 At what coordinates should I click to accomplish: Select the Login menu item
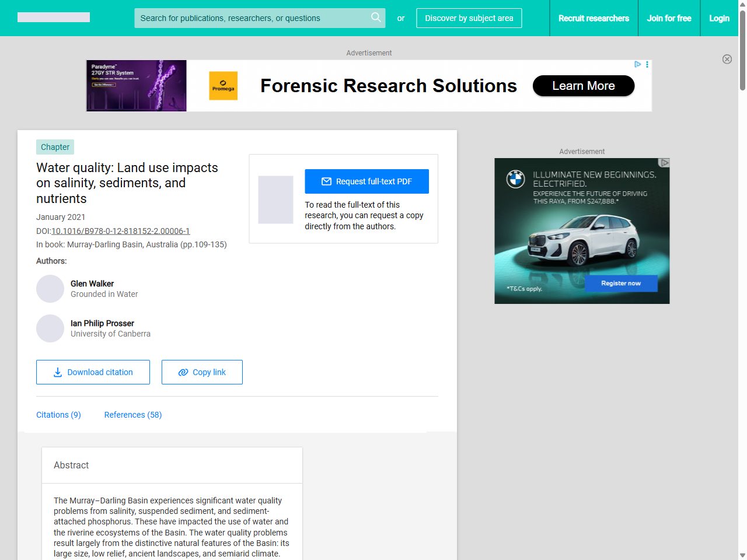[719, 18]
